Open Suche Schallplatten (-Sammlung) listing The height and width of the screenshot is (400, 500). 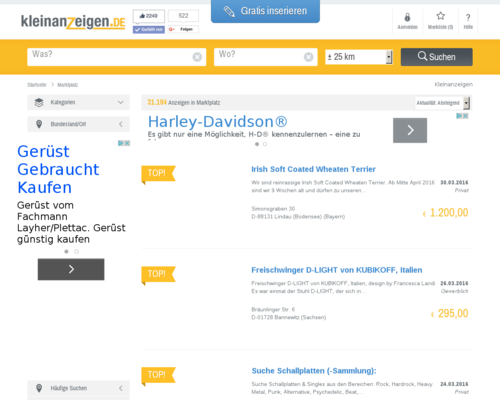314,371
